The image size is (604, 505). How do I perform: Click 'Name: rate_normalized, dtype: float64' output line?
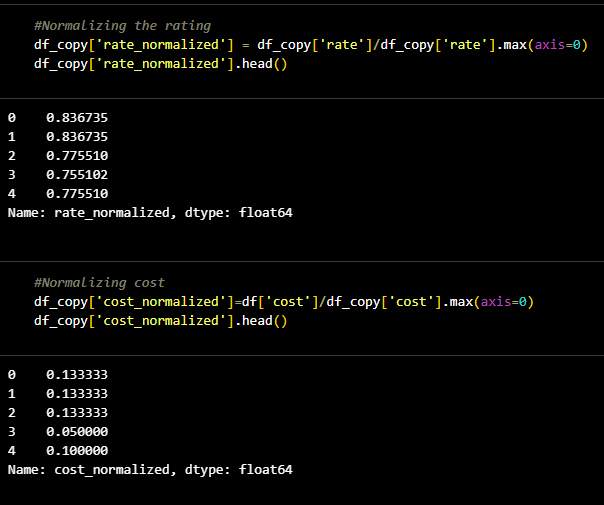point(150,213)
